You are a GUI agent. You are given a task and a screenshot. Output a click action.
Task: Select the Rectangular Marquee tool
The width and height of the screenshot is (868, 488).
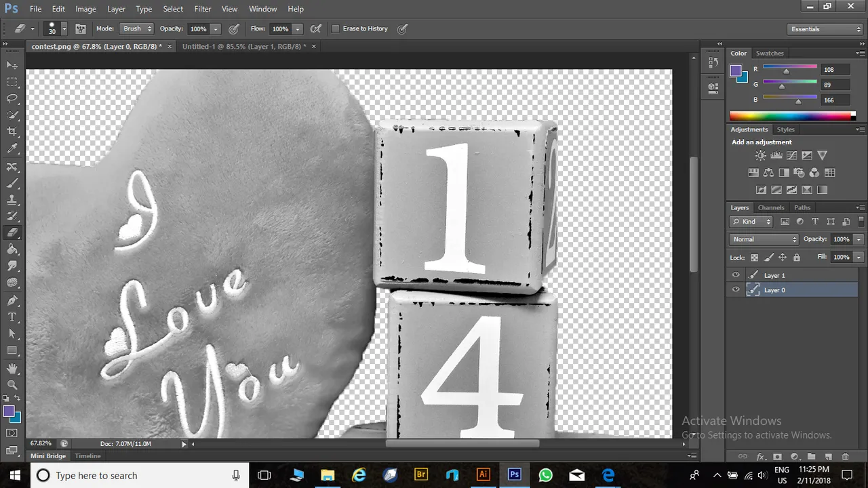click(12, 82)
